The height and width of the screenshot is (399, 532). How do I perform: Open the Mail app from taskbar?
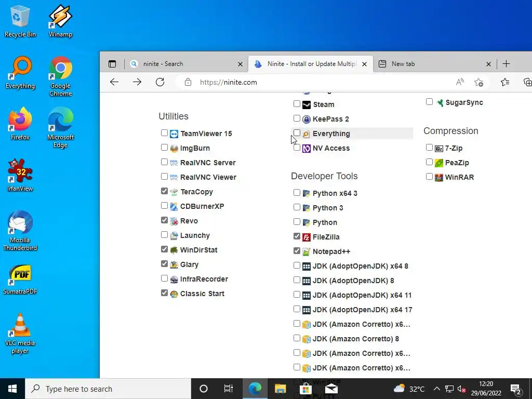click(x=331, y=389)
